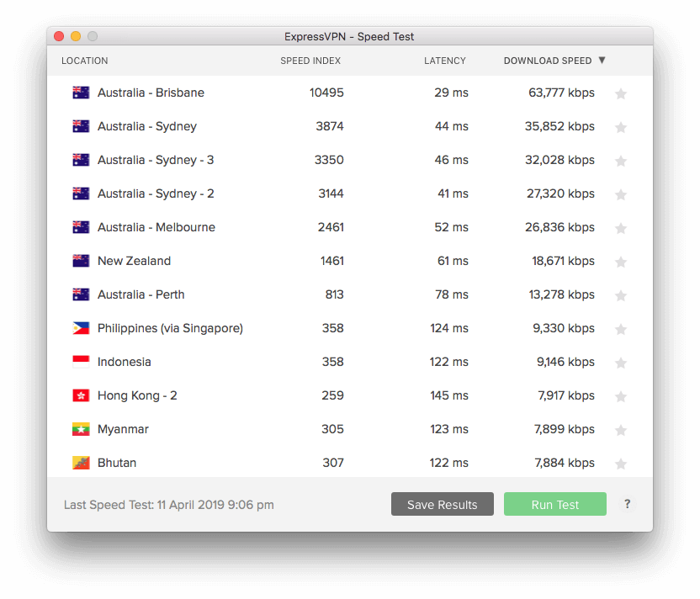The width and height of the screenshot is (700, 599).
Task: Sort by Location column header
Action: click(x=85, y=61)
